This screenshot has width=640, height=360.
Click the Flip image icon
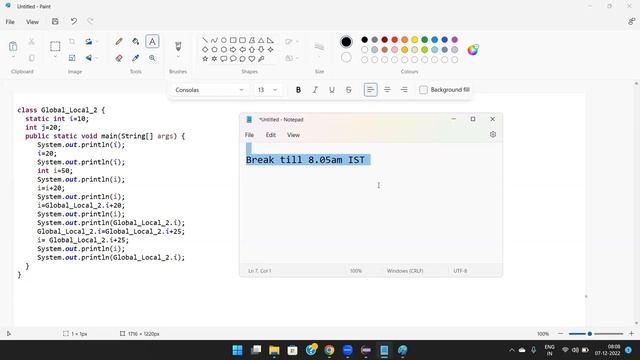click(88, 58)
